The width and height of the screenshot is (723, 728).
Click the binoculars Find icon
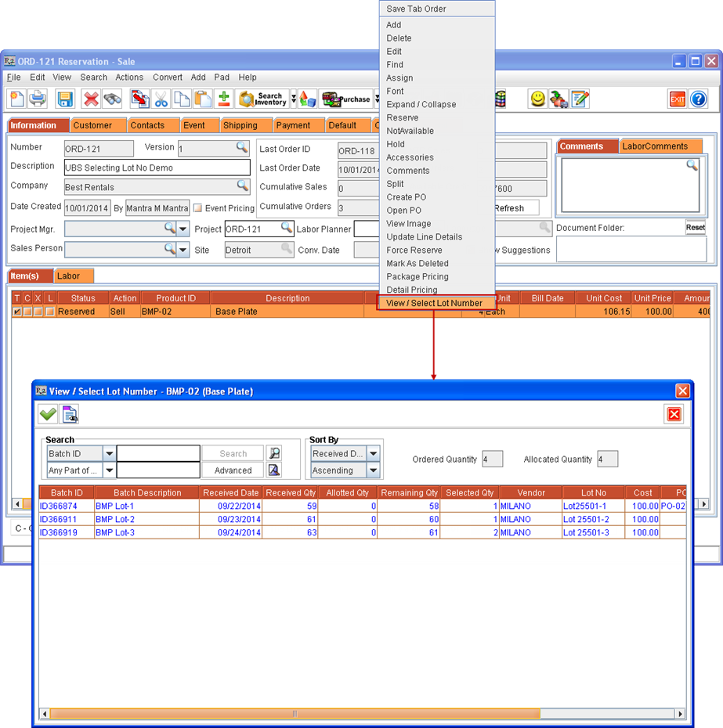[x=112, y=99]
